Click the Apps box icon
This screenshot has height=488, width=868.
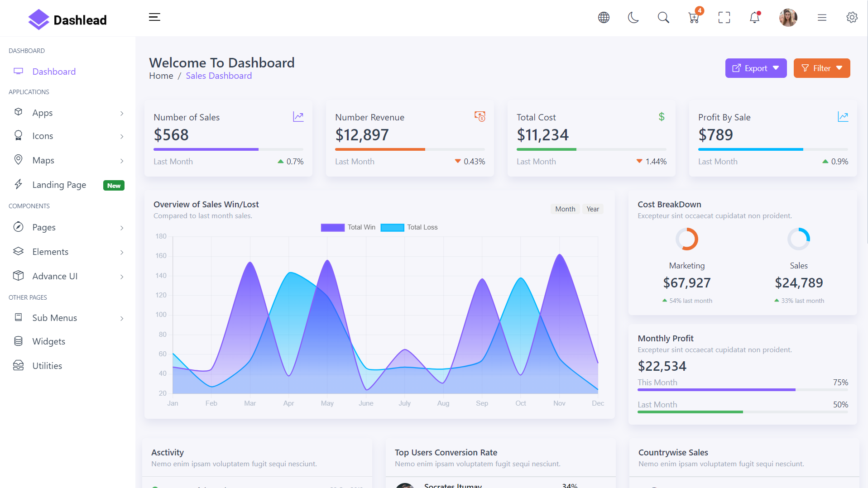[x=18, y=112]
